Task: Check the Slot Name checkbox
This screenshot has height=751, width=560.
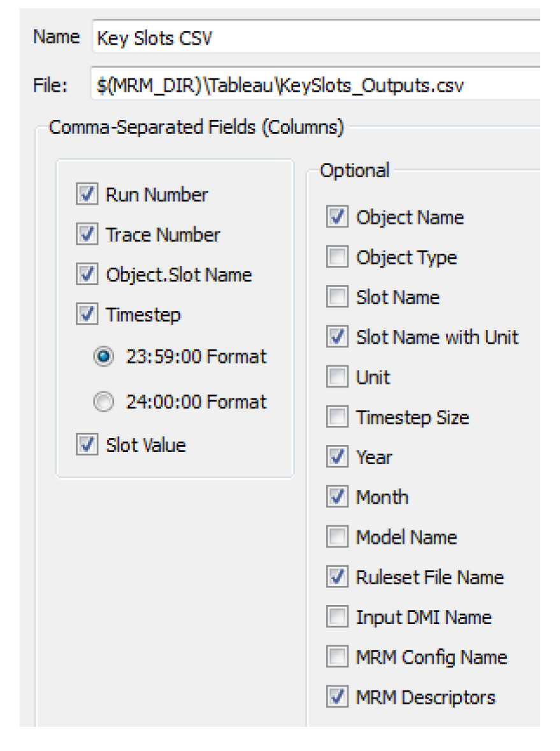Action: click(x=337, y=298)
